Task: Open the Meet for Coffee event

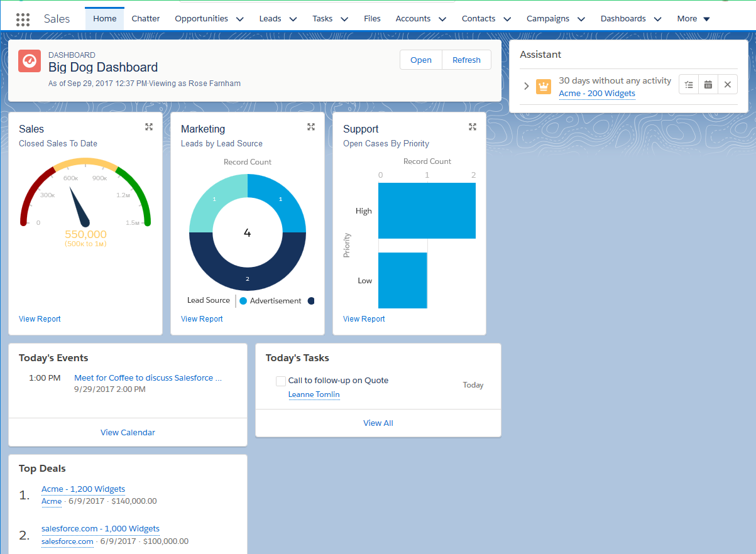Action: (x=148, y=378)
